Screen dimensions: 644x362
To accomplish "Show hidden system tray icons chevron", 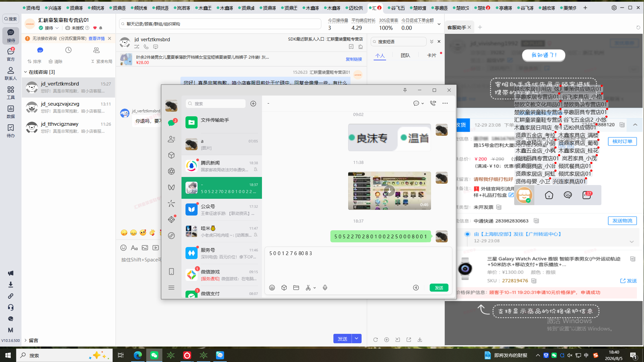I will click(538, 355).
